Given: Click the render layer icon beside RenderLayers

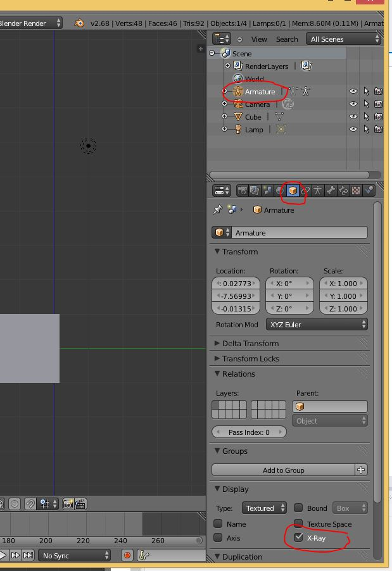Looking at the screenshot, I should (306, 66).
